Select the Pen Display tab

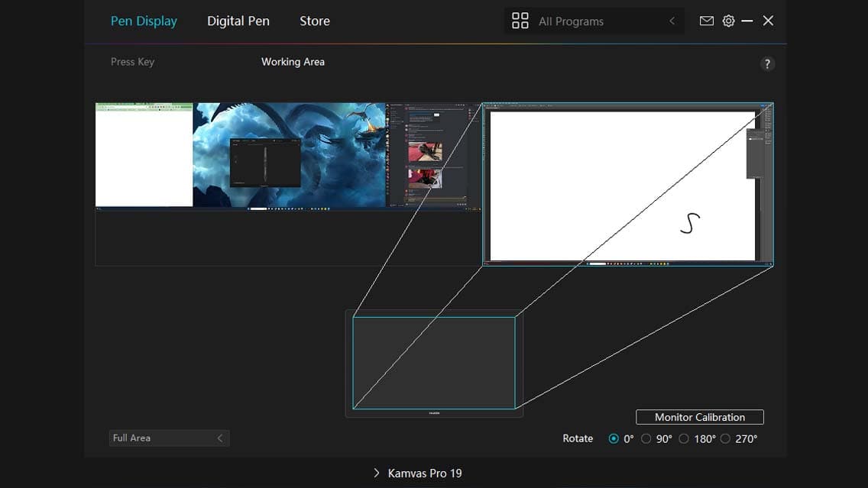(144, 21)
